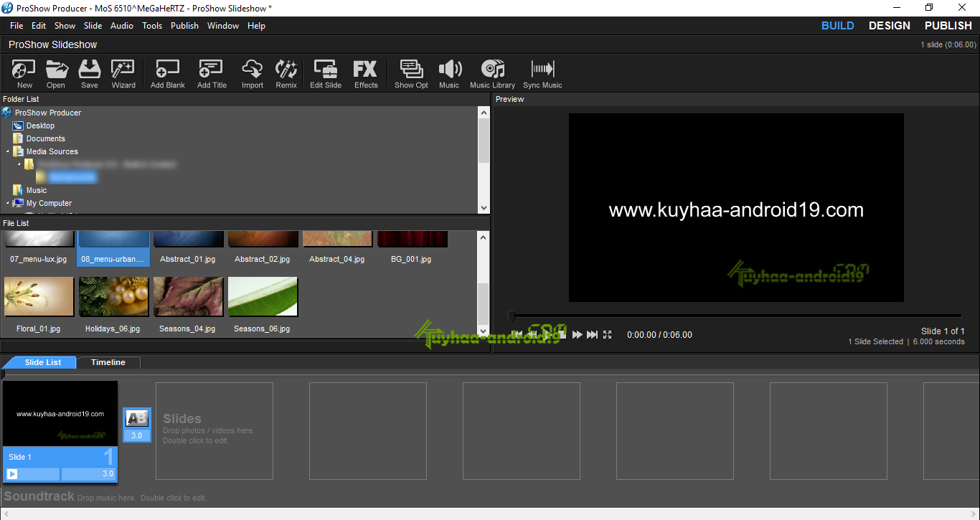
Task: Click the Abstract_02.jpg file name
Action: (x=262, y=259)
